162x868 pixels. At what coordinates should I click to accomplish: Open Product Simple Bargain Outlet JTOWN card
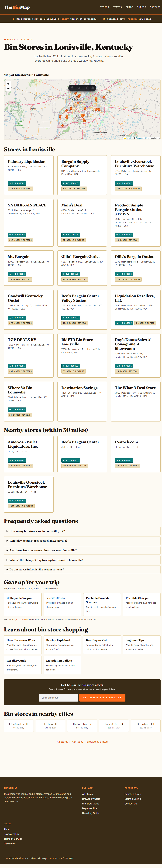pos(135,222)
